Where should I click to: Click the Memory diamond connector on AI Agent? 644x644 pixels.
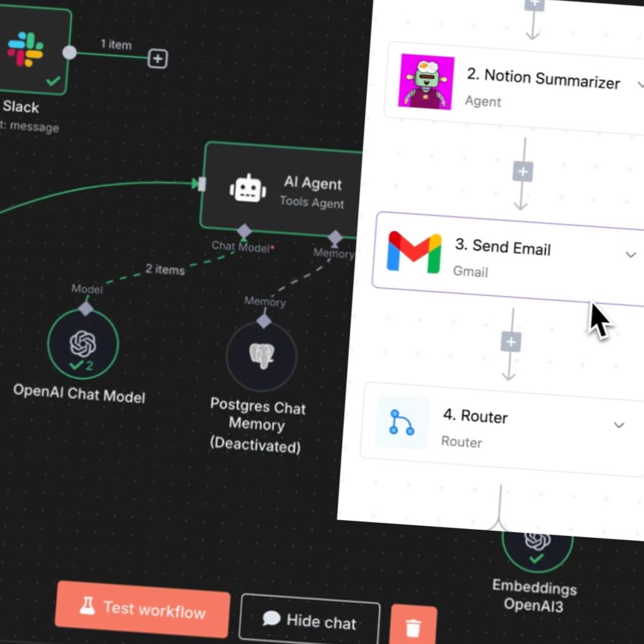(335, 237)
